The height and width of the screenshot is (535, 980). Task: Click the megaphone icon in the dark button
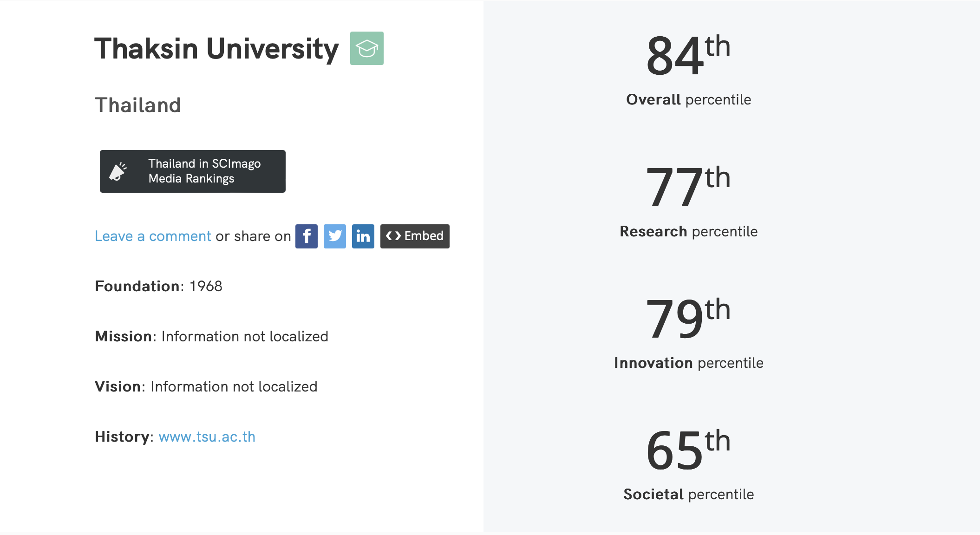coord(118,171)
